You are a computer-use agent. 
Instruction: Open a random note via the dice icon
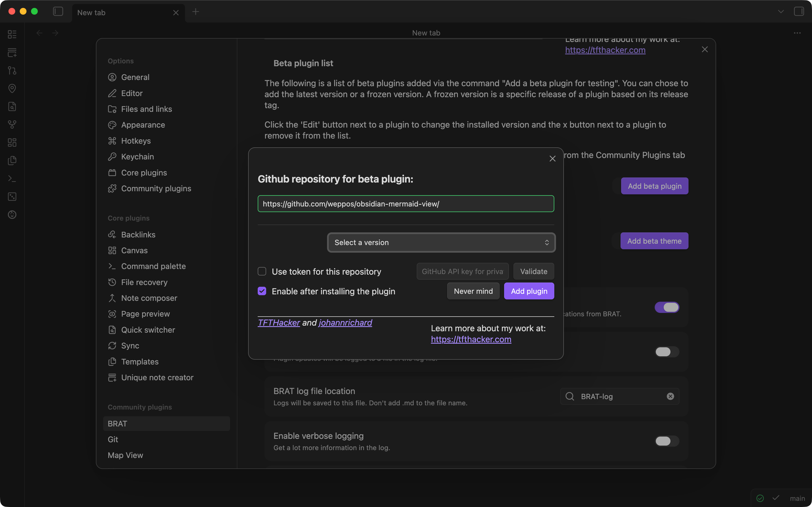12,197
